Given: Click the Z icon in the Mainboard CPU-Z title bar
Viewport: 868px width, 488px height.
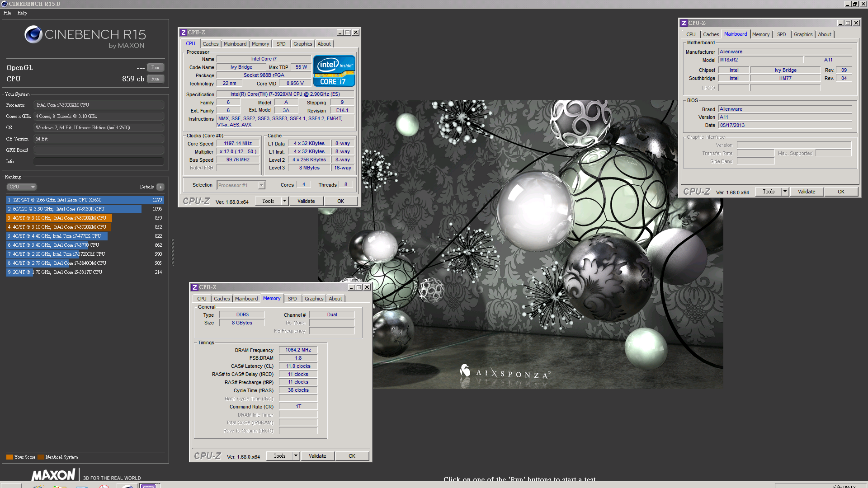Looking at the screenshot, I should [684, 23].
